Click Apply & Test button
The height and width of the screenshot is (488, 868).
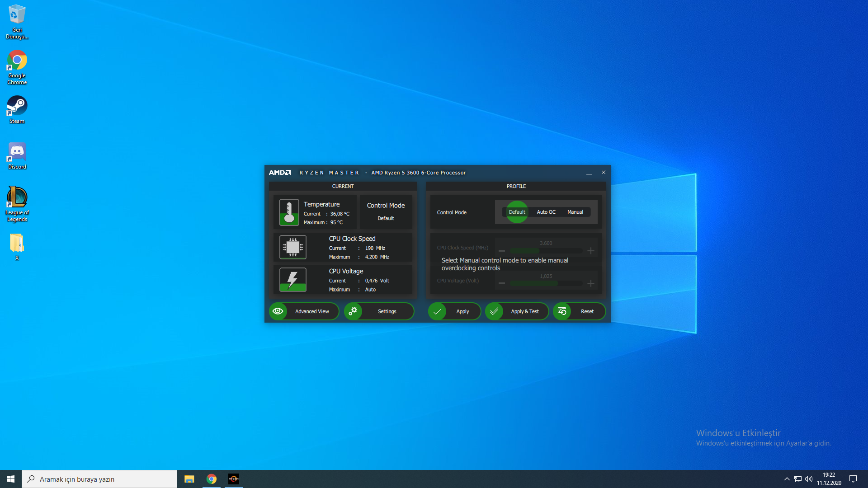click(517, 311)
